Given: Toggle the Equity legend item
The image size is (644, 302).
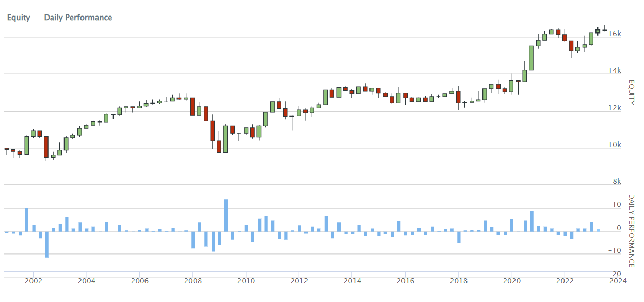Looking at the screenshot, I should (x=19, y=18).
